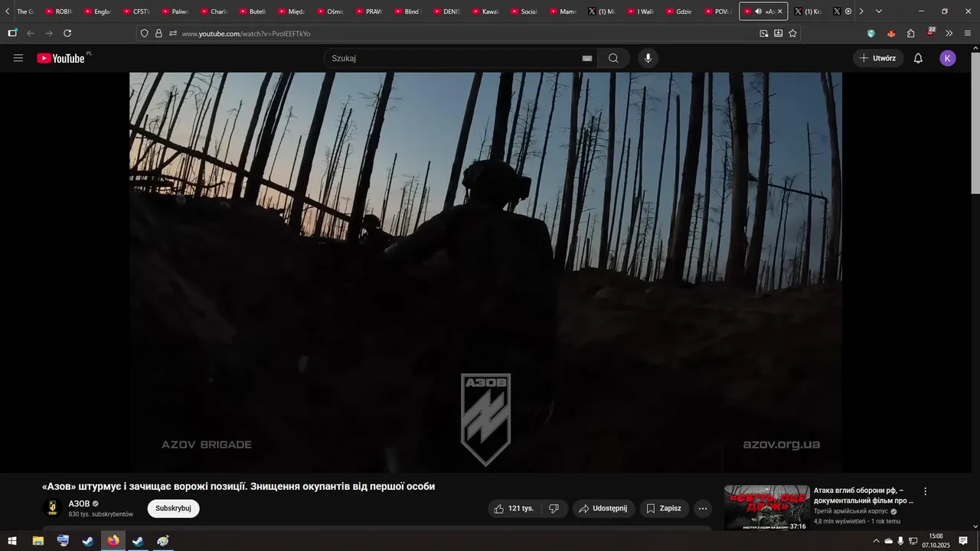This screenshot has height=551, width=980.
Task: Open site permissions icon in address bar
Action: pyautogui.click(x=173, y=34)
